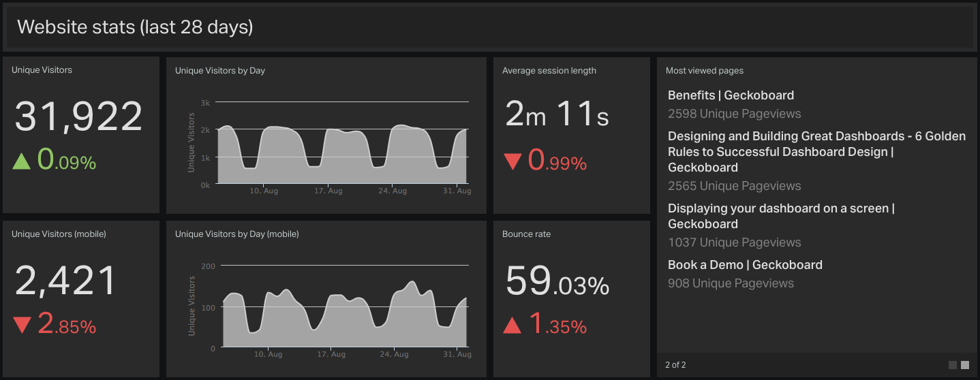Click the Unique Visitors (mobile) widget title
This screenshot has height=380, width=980.
tap(59, 234)
